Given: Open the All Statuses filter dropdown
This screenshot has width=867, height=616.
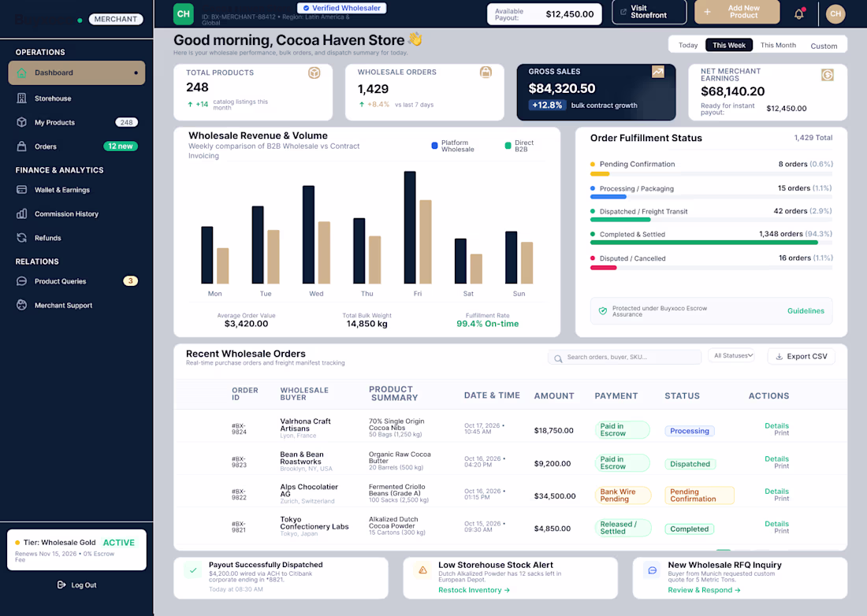Looking at the screenshot, I should (x=733, y=356).
